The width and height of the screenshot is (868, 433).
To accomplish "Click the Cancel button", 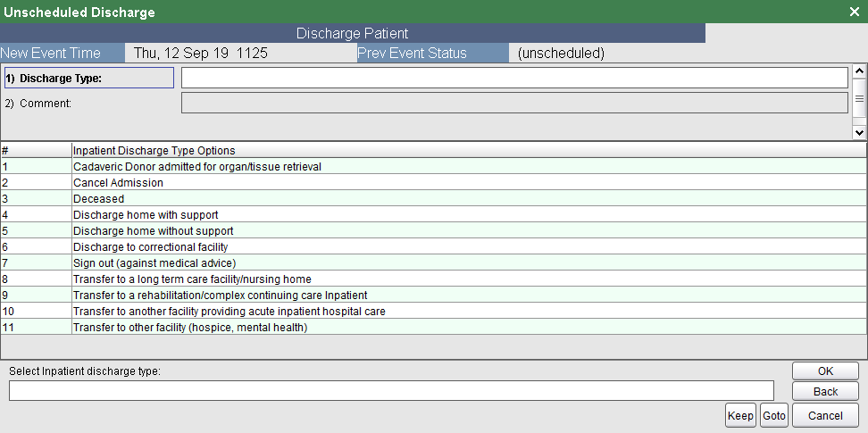I will 825,415.
